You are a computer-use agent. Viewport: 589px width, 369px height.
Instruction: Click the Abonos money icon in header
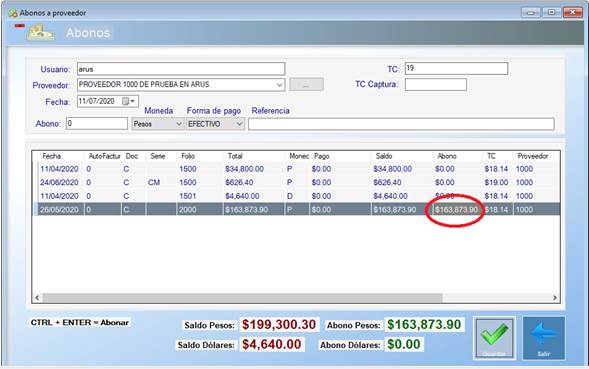coord(40,33)
